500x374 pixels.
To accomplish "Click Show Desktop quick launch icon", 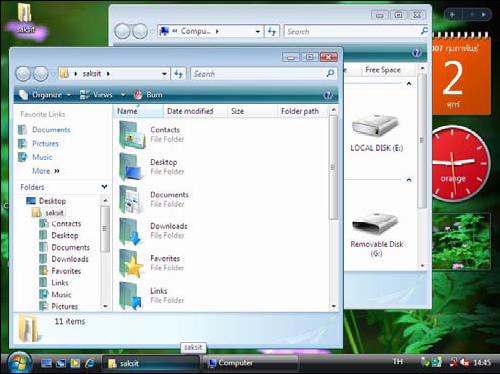I will tap(46, 363).
